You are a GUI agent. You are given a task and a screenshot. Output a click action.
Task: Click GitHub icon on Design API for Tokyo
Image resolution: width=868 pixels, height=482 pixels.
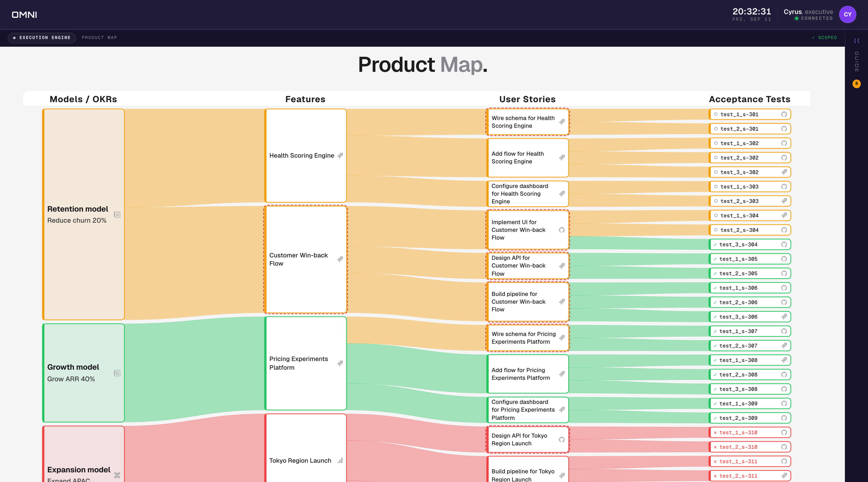coord(562,440)
